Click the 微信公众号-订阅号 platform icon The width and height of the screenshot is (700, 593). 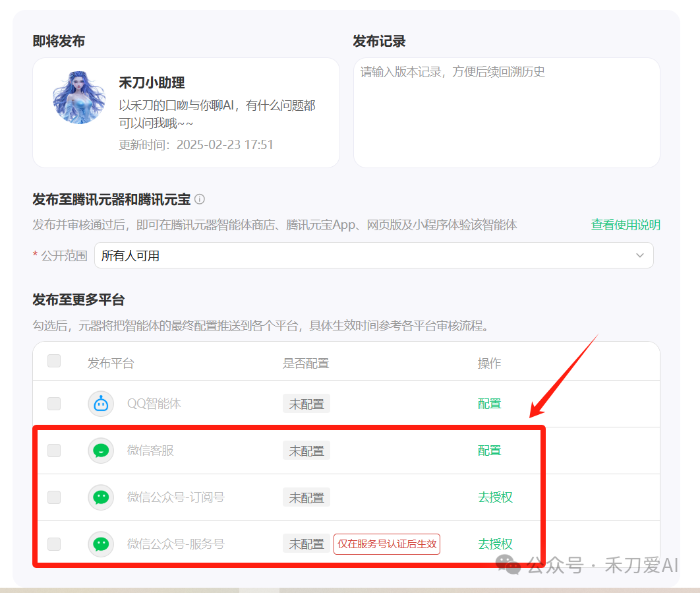click(101, 497)
